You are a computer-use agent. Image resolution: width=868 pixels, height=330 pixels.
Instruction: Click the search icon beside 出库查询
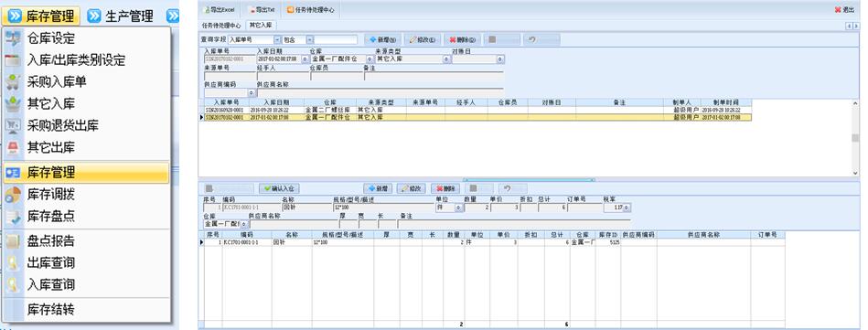pos(13,263)
